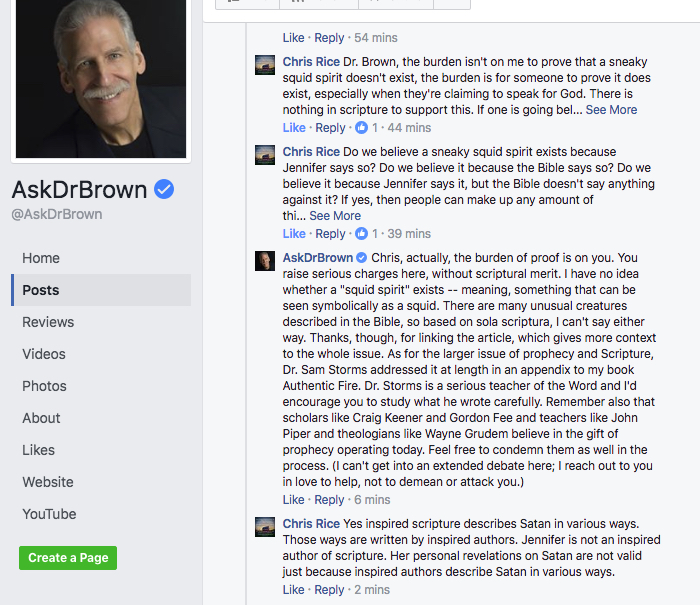
Task: Expand See More on 39 mins comment
Action: [335, 216]
